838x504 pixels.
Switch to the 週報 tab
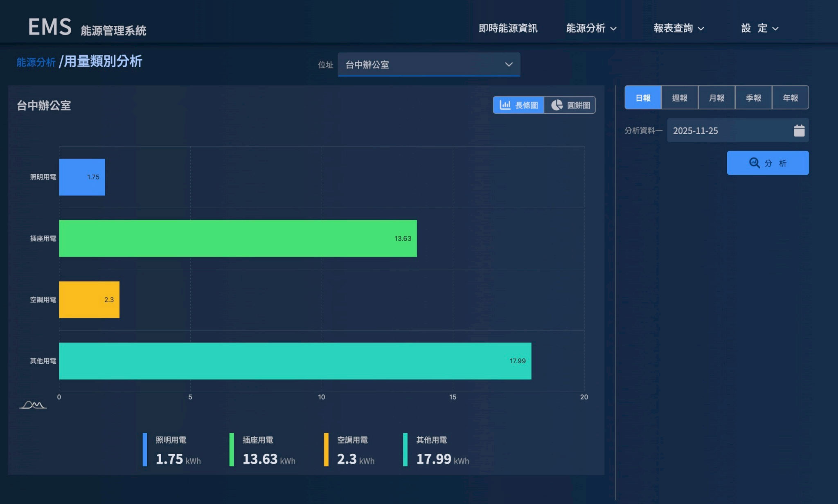point(680,98)
